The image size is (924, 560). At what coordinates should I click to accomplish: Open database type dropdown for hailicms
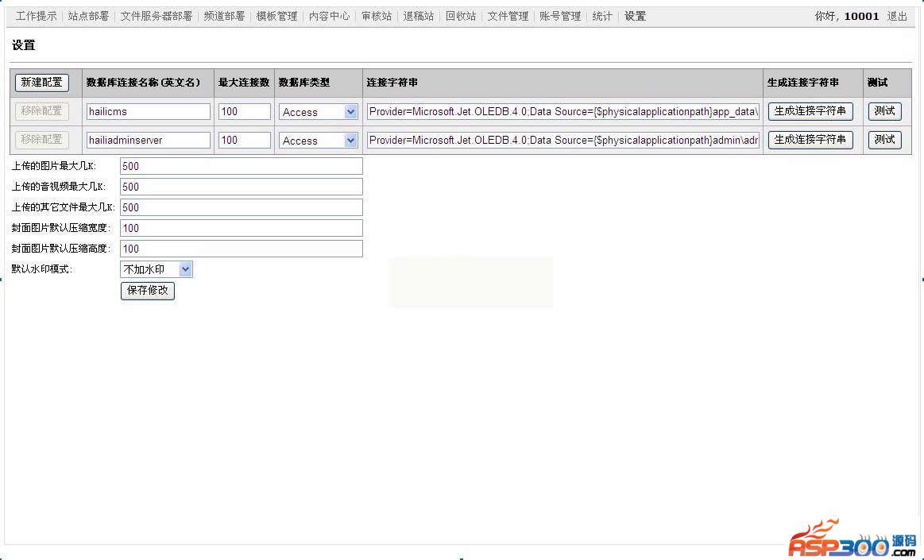[x=319, y=112]
